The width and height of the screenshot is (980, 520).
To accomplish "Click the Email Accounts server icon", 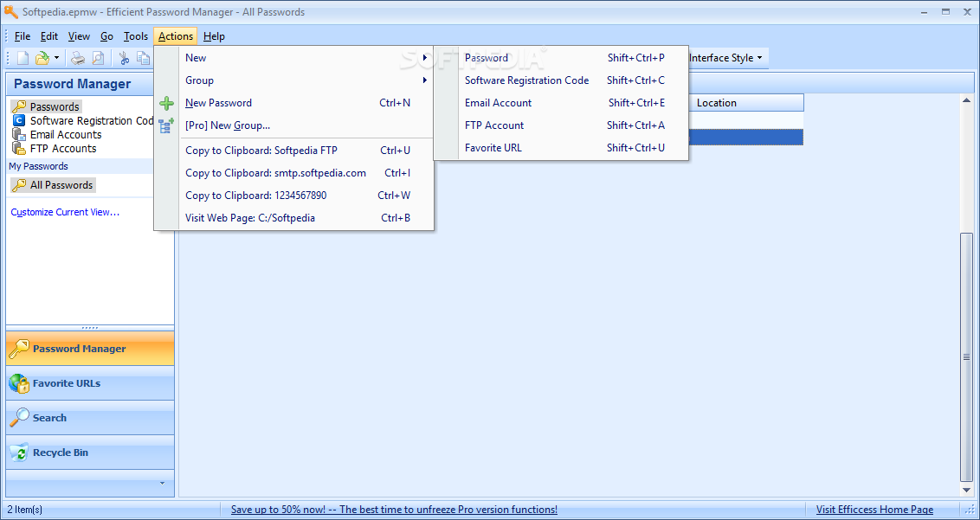I will click(19, 134).
